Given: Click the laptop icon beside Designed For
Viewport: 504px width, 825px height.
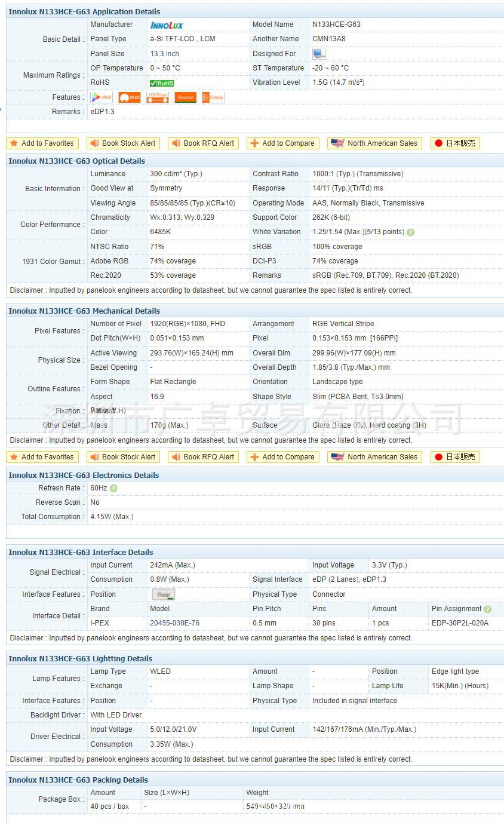Looking at the screenshot, I should click(x=319, y=54).
